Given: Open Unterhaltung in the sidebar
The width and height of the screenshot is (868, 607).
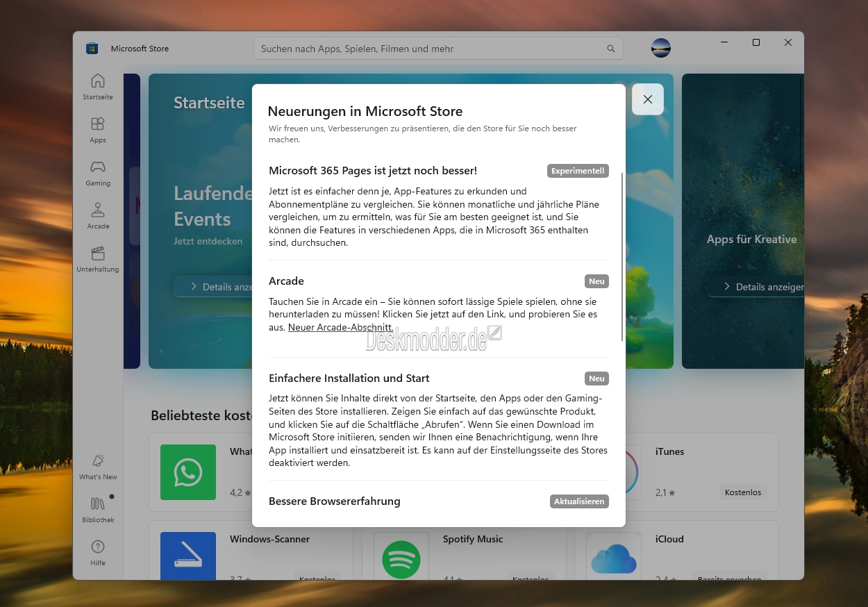Looking at the screenshot, I should tap(98, 259).
